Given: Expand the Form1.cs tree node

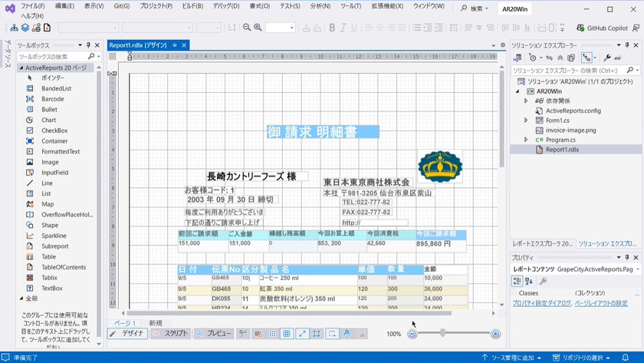Looking at the screenshot, I should click(526, 120).
